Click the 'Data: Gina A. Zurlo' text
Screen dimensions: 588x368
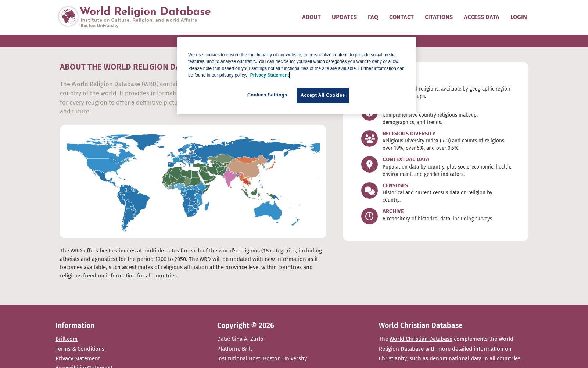pos(240,339)
